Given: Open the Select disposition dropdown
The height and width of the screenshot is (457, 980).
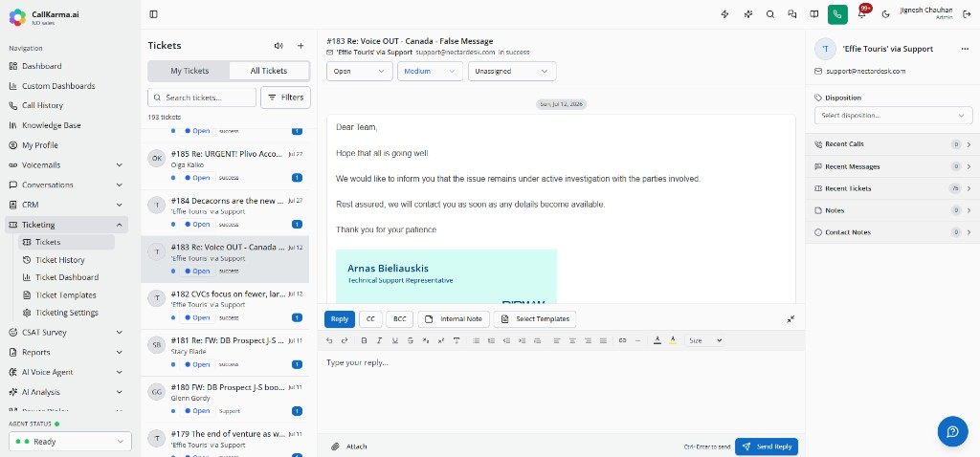Looking at the screenshot, I should 893,116.
